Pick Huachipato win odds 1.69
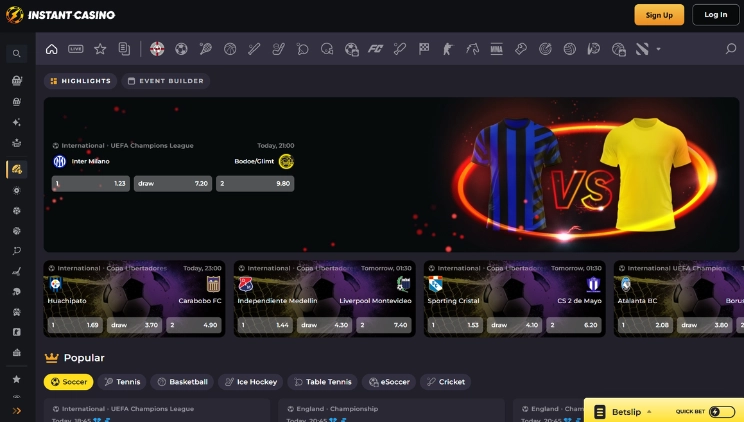This screenshot has width=744, height=422. point(75,325)
